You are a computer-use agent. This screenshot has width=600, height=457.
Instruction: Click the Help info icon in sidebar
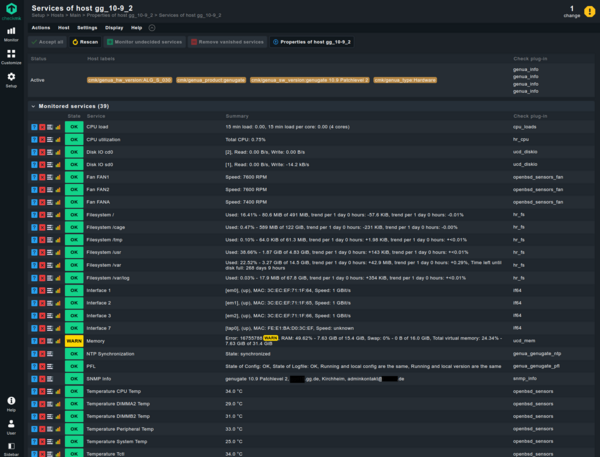11,402
